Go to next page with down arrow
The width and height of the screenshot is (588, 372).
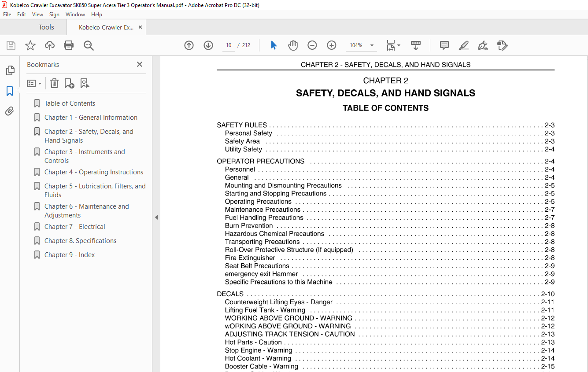pyautogui.click(x=208, y=45)
